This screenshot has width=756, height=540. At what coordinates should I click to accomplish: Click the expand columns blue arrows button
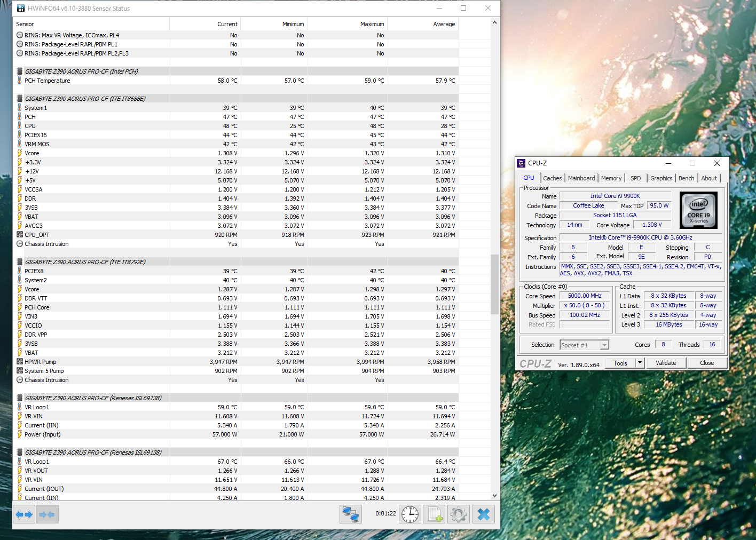tap(24, 514)
